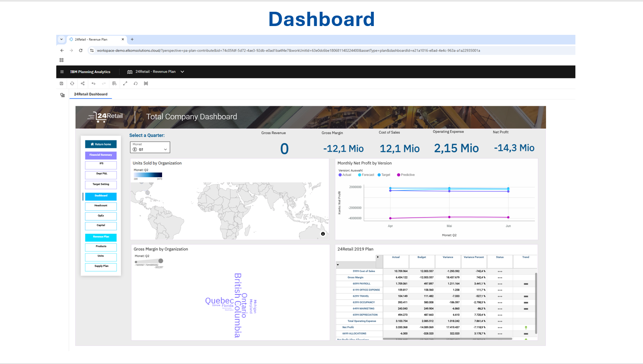The height and width of the screenshot is (364, 643).
Task: Open status dots for Gross Margin row
Action: [x=500, y=278]
